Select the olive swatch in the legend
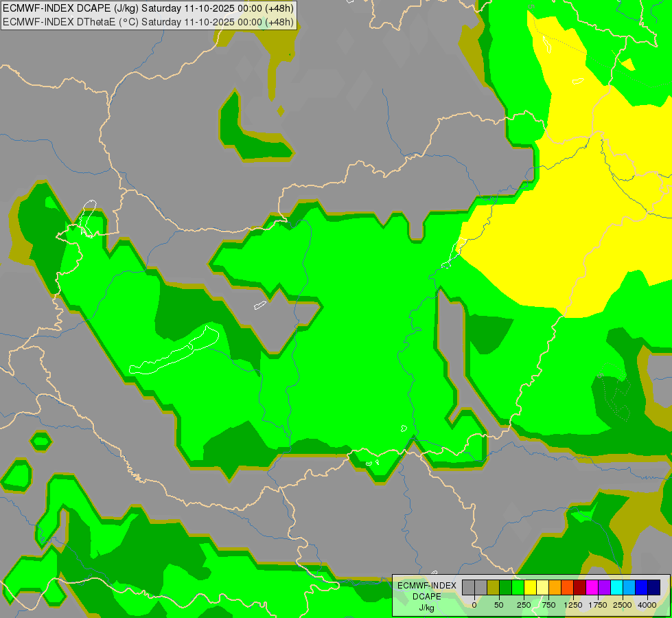Screen dimensions: 672x618 [493, 587]
